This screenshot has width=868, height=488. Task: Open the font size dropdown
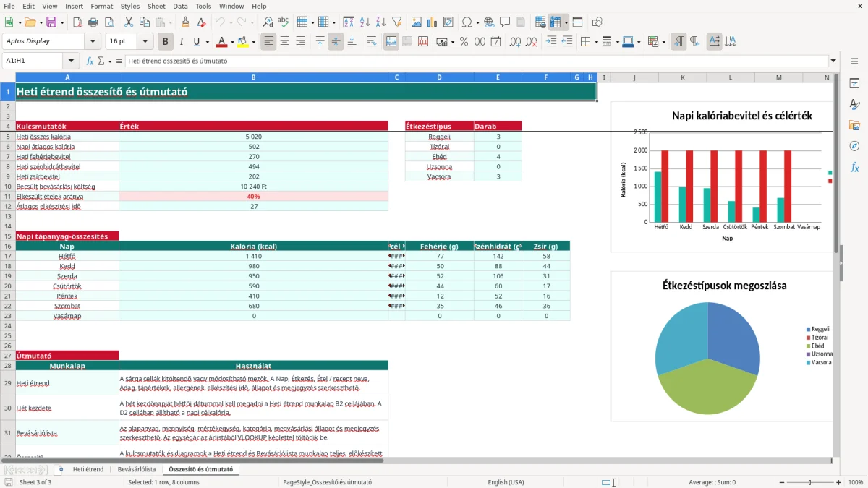pos(145,42)
